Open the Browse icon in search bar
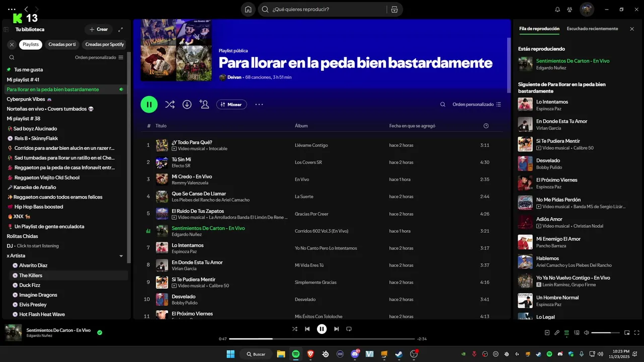The image size is (644, 362). point(394,9)
